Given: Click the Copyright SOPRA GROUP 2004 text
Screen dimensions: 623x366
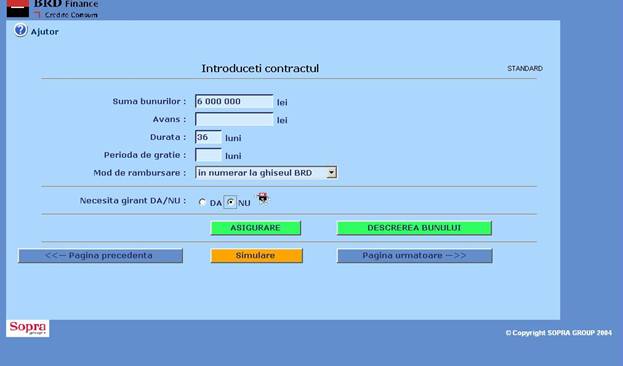Looking at the screenshot, I should pyautogui.click(x=559, y=333).
